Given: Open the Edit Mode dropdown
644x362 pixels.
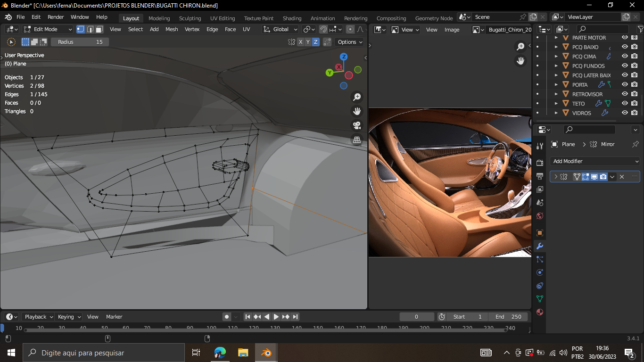Looking at the screenshot, I should click(48, 29).
